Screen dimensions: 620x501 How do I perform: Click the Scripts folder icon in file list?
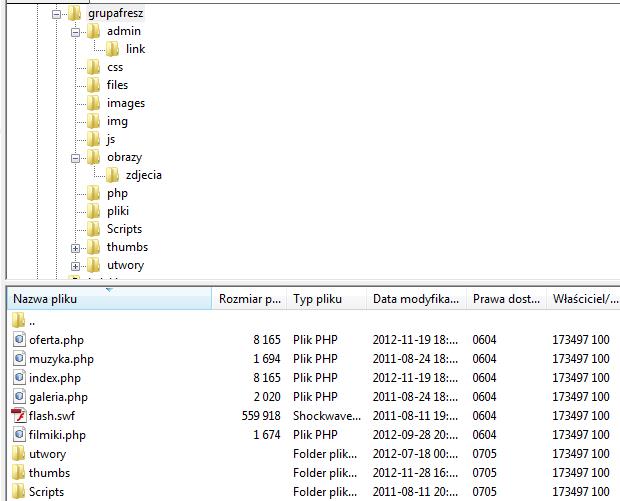(19, 492)
